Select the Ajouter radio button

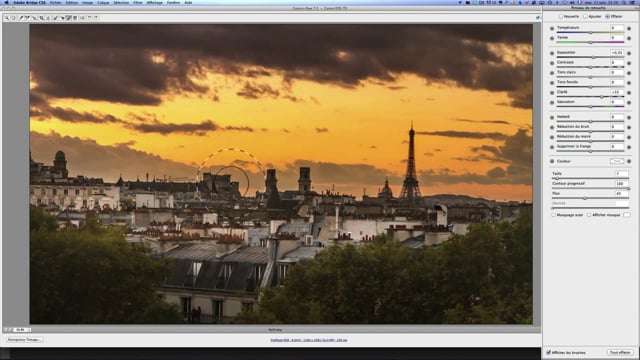click(x=585, y=16)
